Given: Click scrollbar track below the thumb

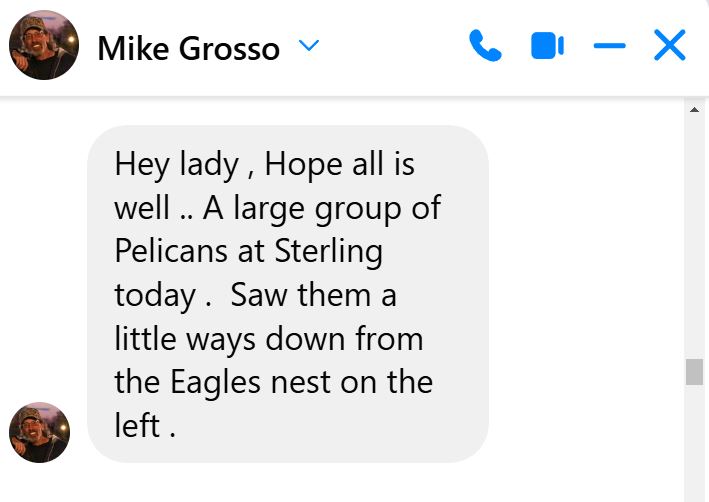Looking at the screenshot, I should pyautogui.click(x=694, y=440).
